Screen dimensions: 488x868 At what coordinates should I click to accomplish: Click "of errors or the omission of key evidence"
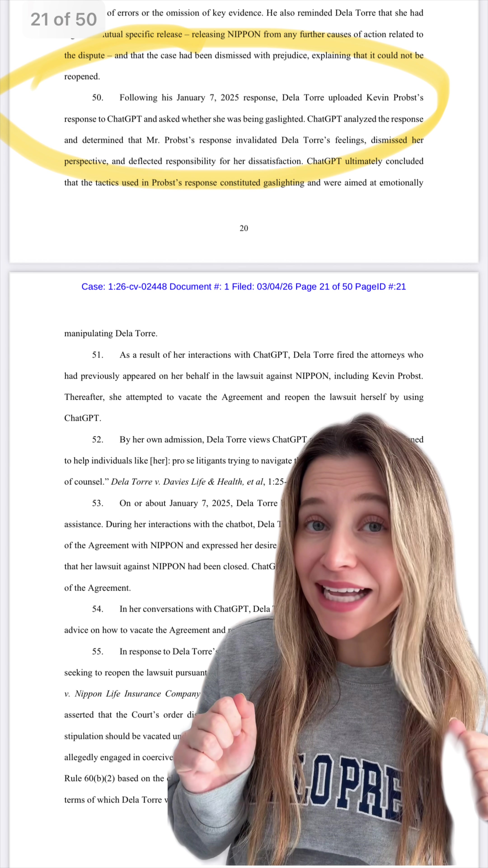185,13
